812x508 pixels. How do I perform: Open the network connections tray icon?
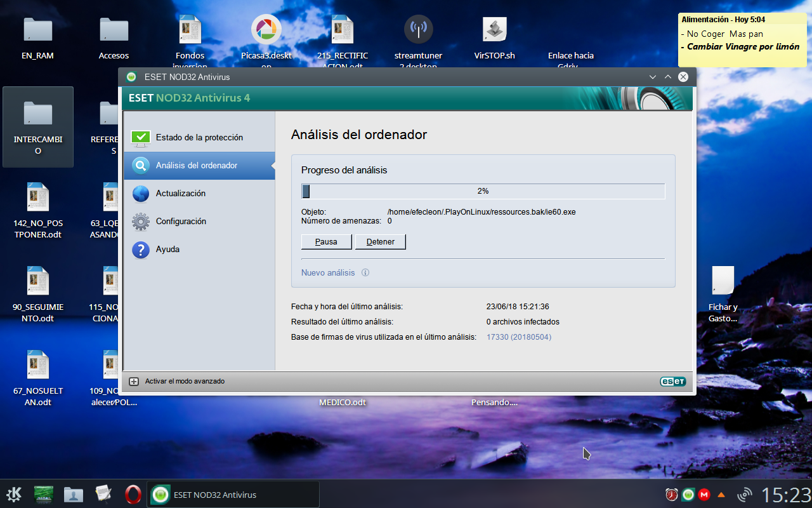pos(744,495)
